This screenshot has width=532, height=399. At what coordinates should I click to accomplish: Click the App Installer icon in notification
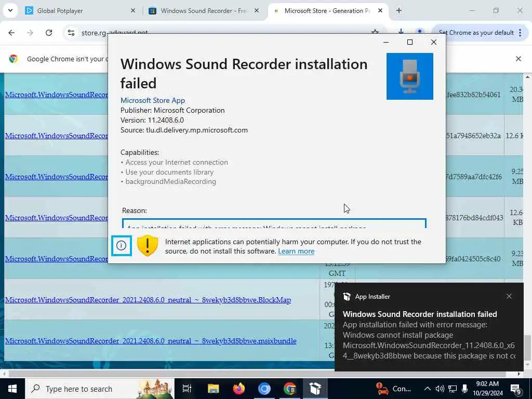tap(347, 297)
